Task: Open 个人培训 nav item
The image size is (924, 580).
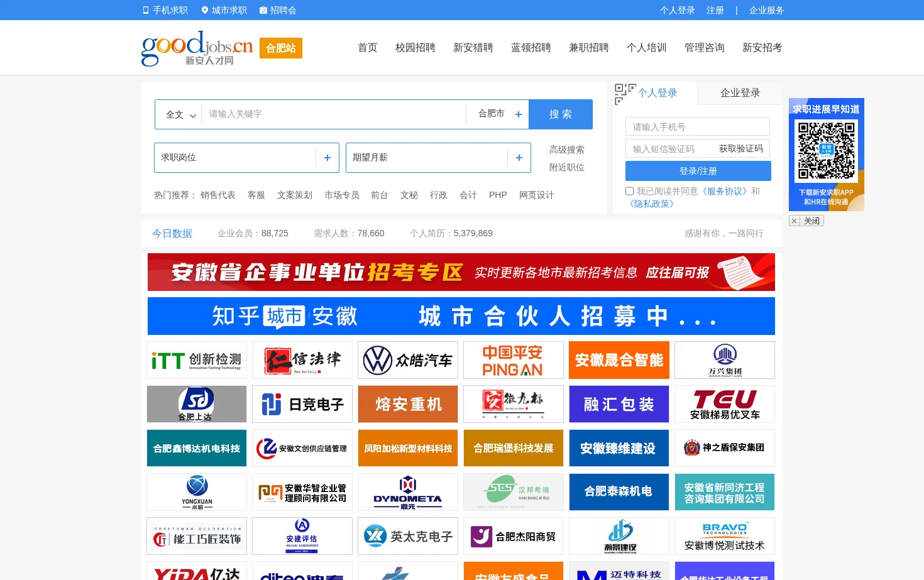Action: [x=647, y=48]
